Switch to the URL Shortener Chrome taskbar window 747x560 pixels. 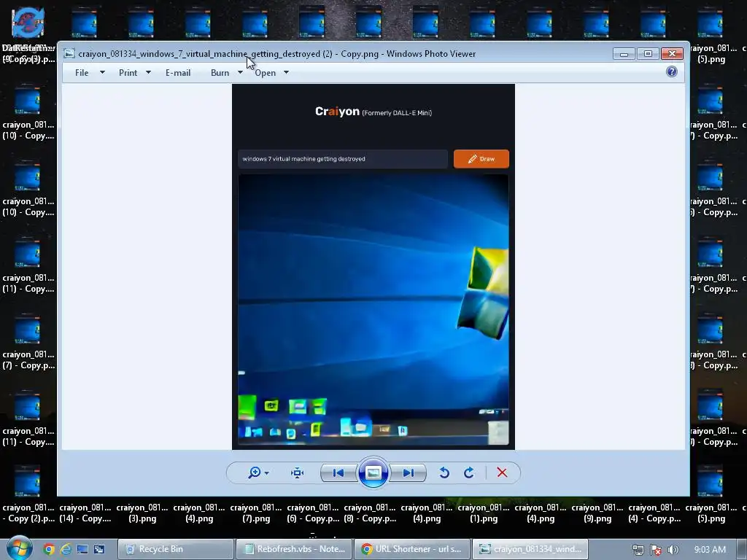pos(412,549)
